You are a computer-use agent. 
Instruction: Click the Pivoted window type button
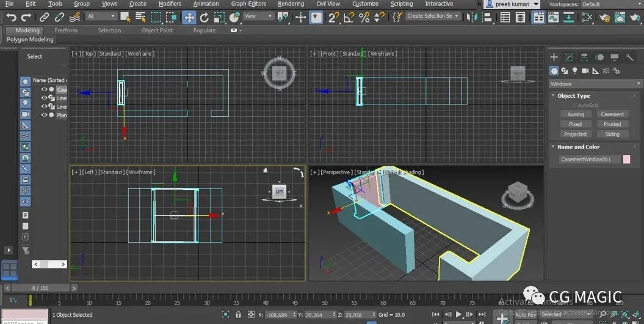point(612,124)
